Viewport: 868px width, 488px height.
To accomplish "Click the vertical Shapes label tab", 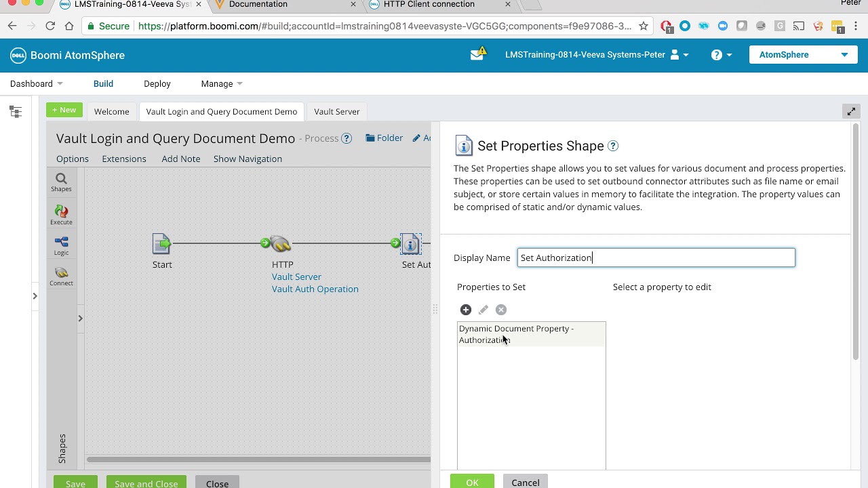I will [62, 449].
